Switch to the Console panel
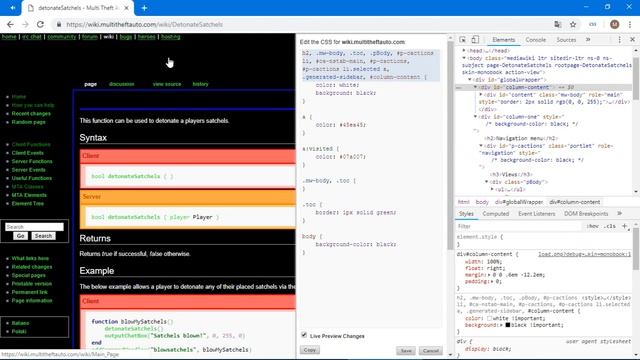640x360 pixels. (536, 40)
